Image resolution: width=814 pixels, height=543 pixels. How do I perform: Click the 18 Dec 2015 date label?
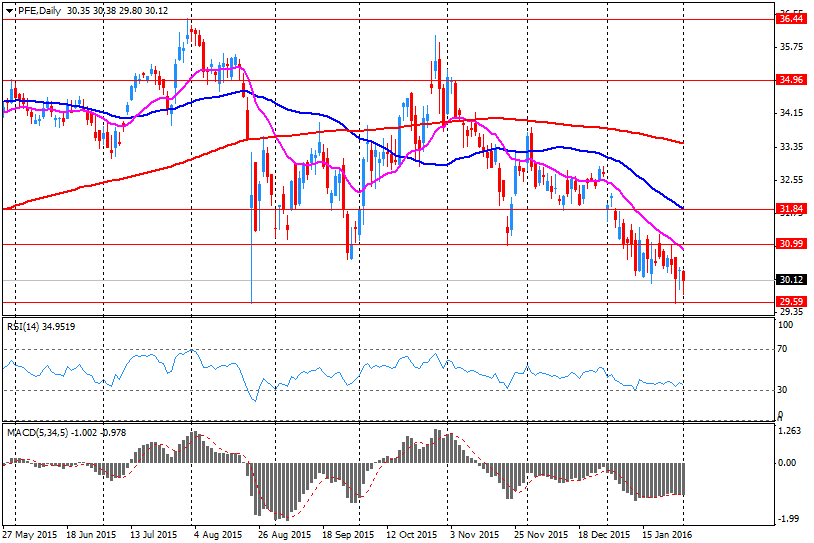click(604, 534)
